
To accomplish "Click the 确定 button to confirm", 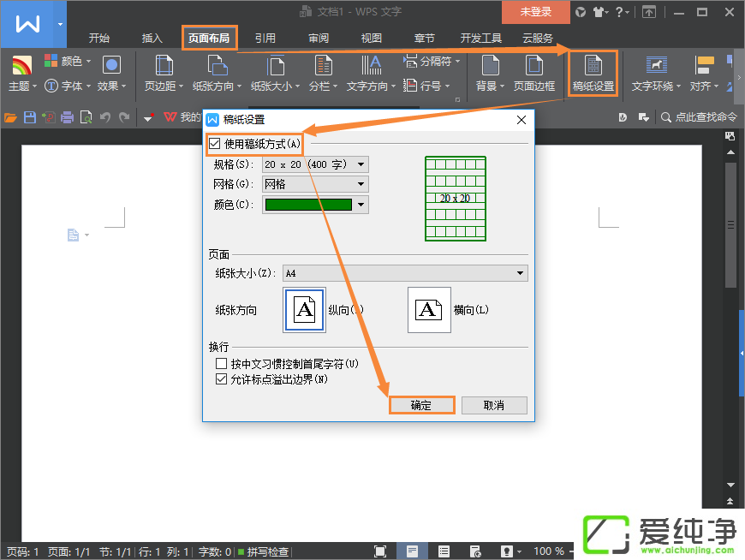I will point(421,404).
